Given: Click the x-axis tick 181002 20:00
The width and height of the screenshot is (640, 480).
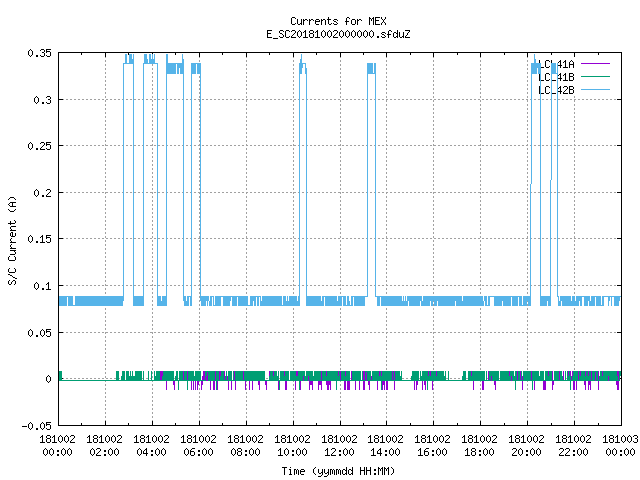Looking at the screenshot, I should pyautogui.click(x=526, y=446).
